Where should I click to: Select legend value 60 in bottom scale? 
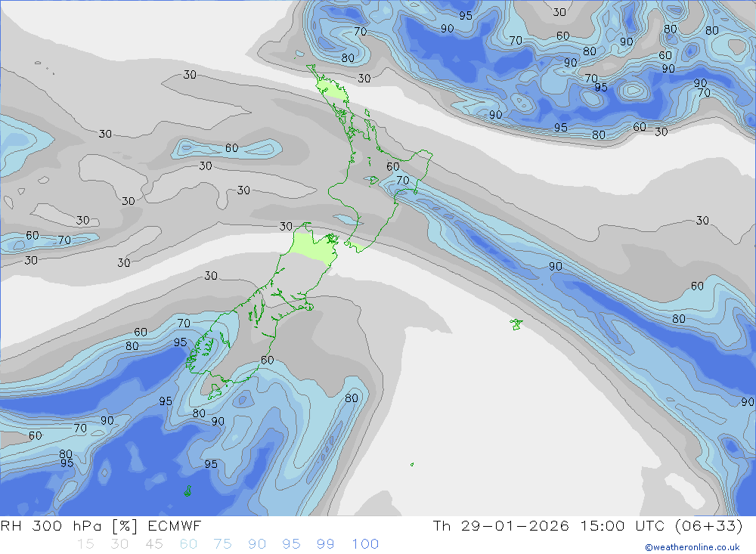click(x=188, y=544)
